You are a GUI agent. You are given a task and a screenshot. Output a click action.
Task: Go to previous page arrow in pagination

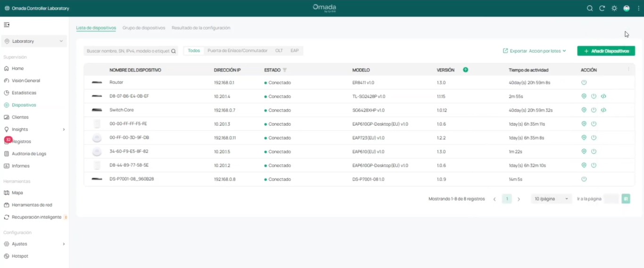click(494, 199)
